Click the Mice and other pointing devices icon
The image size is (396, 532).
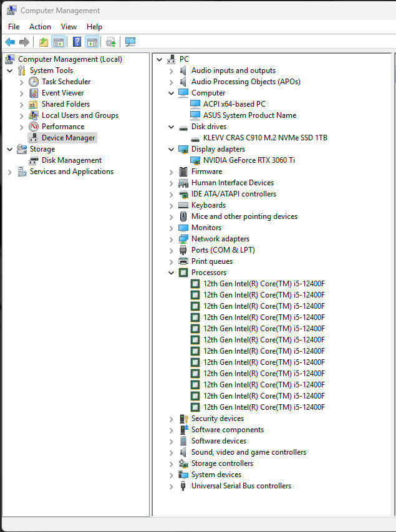[x=183, y=216]
